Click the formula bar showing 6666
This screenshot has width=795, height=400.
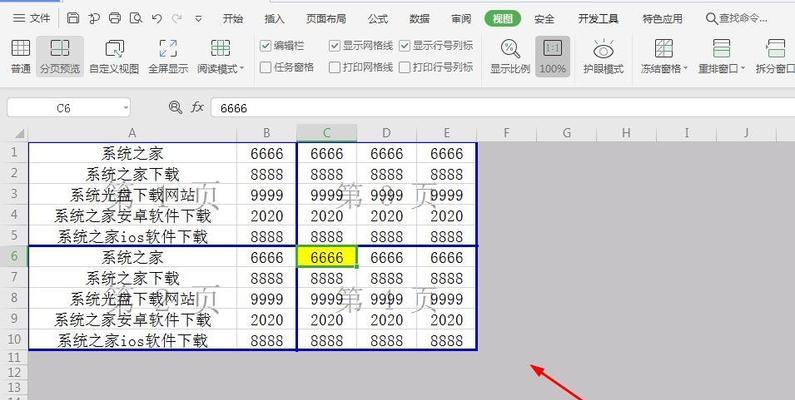tap(503, 108)
